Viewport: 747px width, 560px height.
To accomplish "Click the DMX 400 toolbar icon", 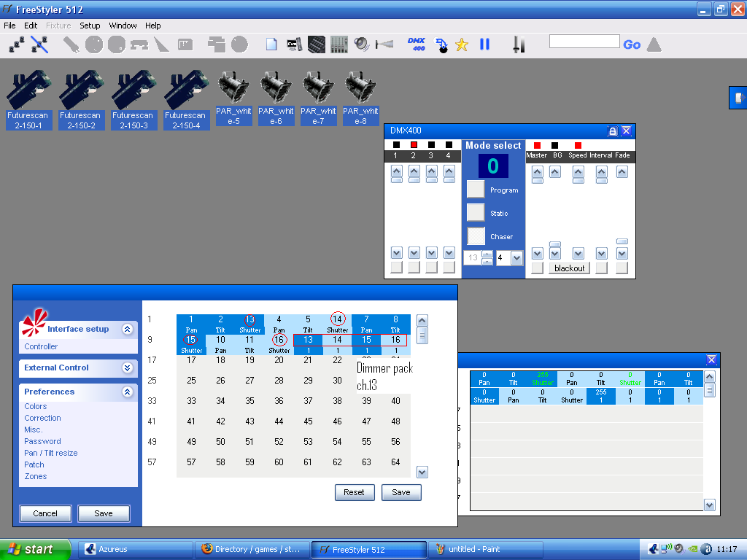I will tap(417, 44).
